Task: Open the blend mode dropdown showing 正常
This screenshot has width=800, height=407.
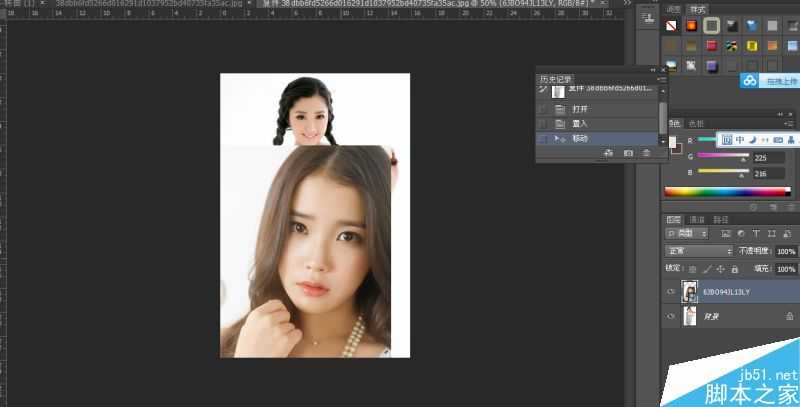Action: point(699,251)
